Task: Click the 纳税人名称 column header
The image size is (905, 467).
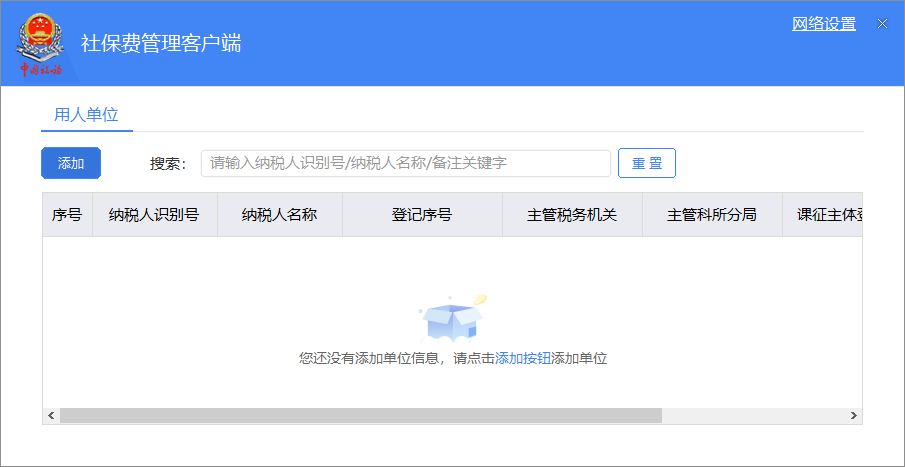Action: [279, 214]
